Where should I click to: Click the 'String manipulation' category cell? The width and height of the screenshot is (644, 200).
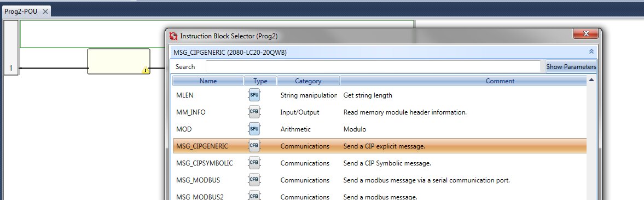pyautogui.click(x=309, y=95)
